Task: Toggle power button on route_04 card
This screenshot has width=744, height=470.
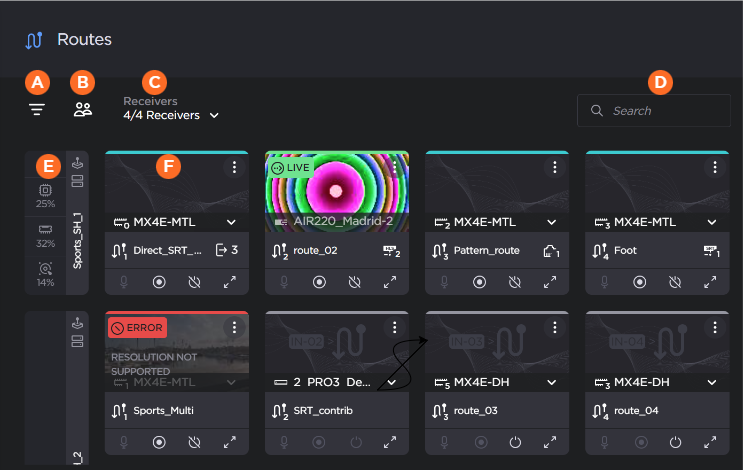Action: coord(676,442)
